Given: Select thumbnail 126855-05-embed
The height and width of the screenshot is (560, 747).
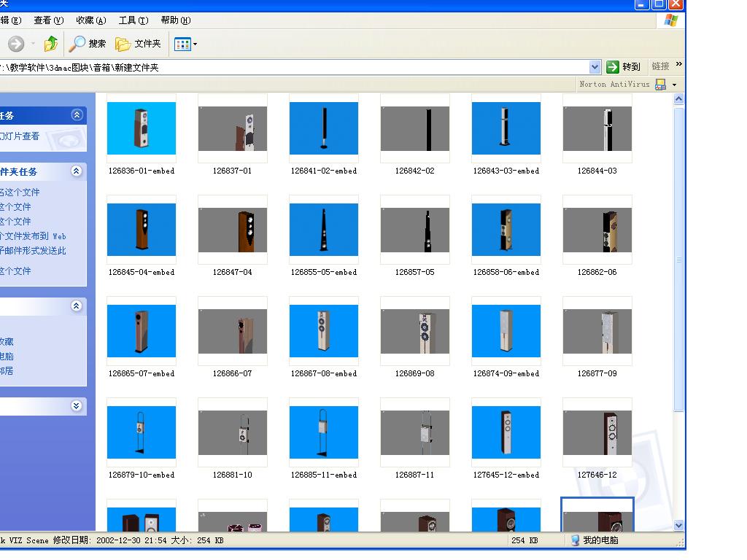Looking at the screenshot, I should tap(324, 230).
